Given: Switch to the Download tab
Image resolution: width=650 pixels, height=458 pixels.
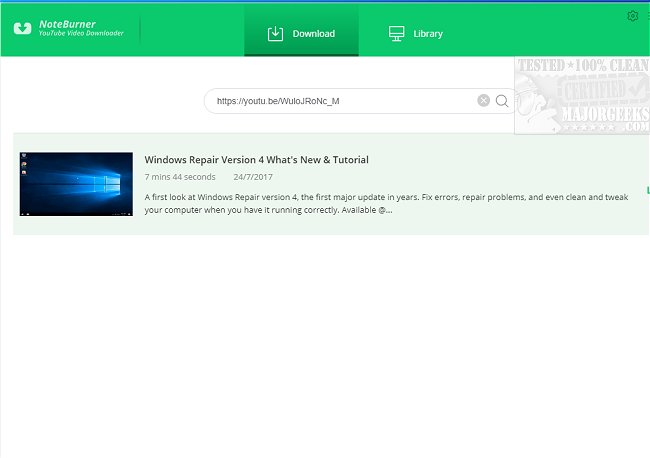Looking at the screenshot, I should tap(301, 31).
